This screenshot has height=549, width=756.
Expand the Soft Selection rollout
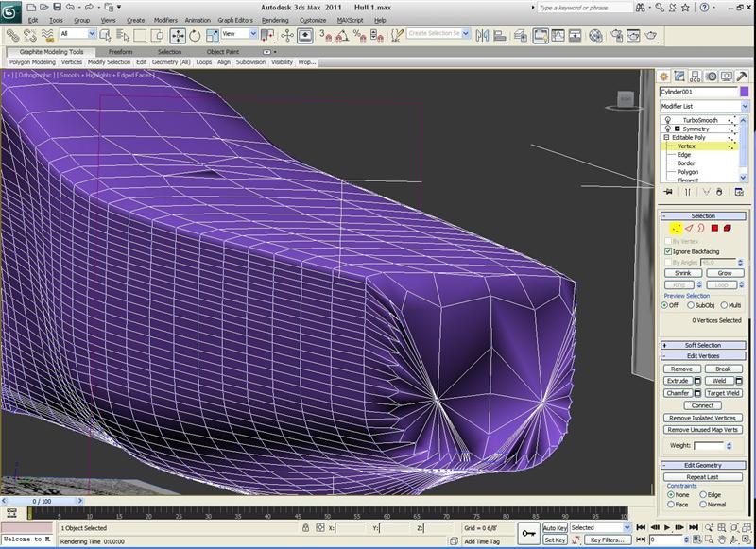coord(703,345)
